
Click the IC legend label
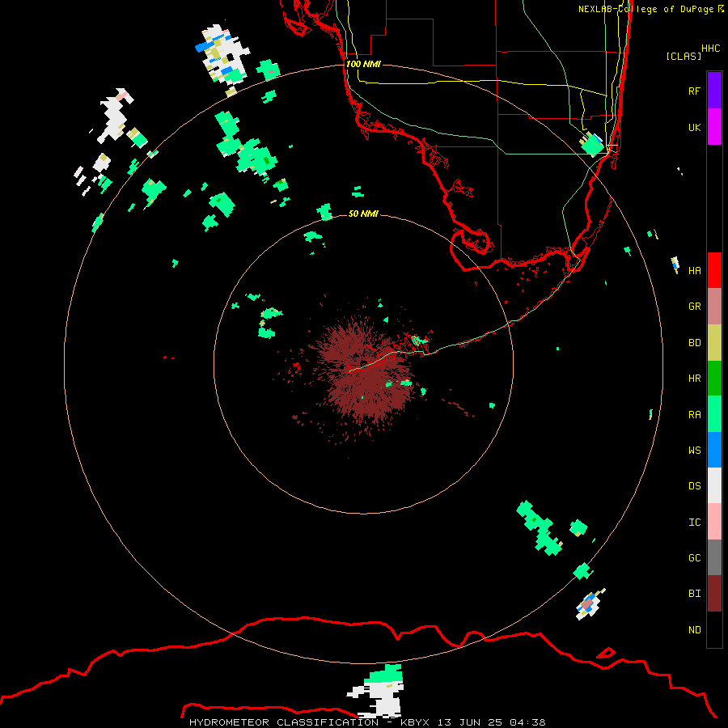694,523
